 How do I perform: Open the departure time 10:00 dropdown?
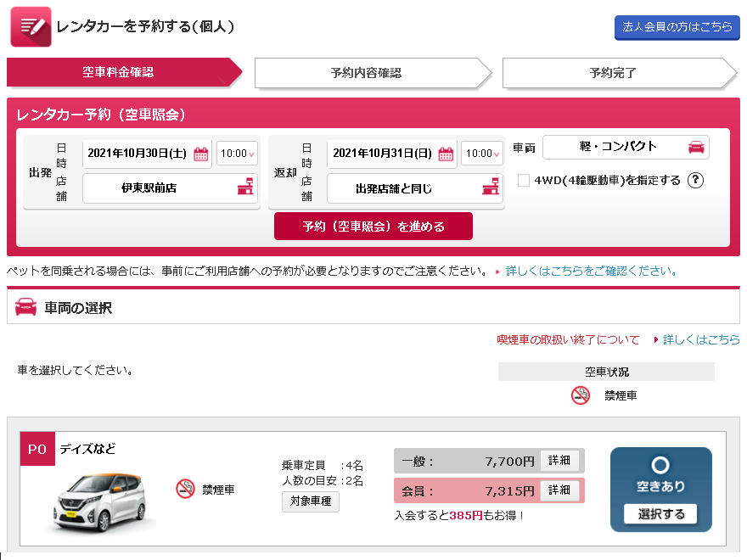[237, 154]
